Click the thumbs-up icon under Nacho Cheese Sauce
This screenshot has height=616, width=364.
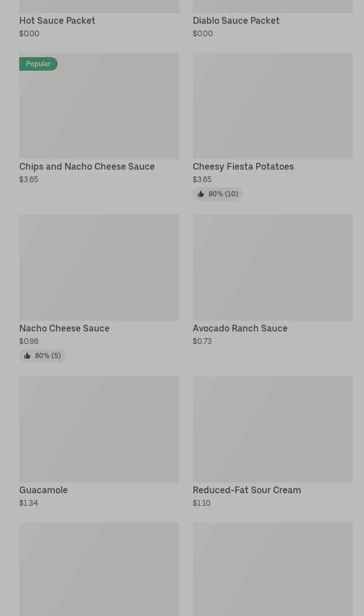pyautogui.click(x=27, y=356)
